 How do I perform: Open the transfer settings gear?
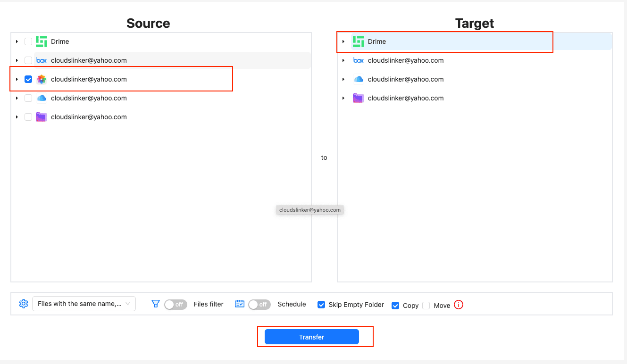[23, 304]
